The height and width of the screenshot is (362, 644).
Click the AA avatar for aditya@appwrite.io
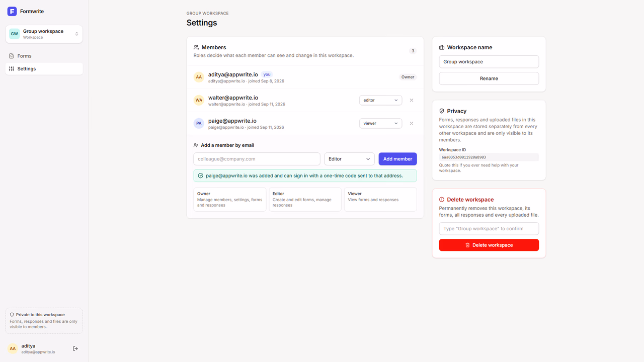pyautogui.click(x=199, y=77)
